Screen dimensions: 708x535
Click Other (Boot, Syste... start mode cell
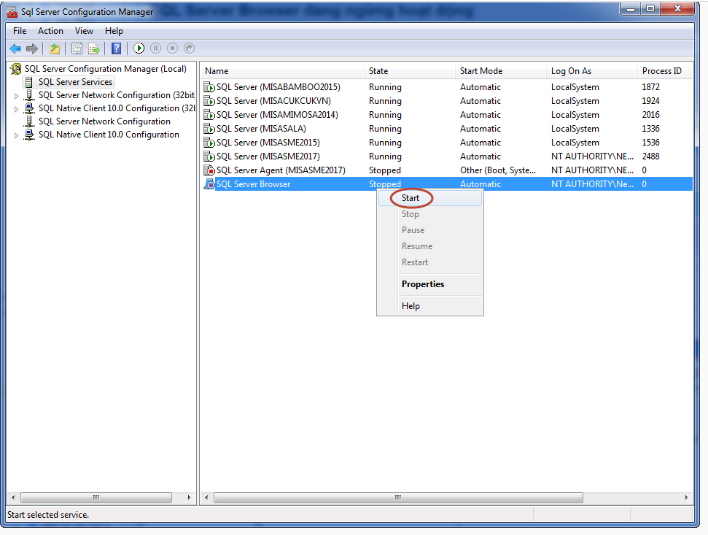pyautogui.click(x=498, y=170)
